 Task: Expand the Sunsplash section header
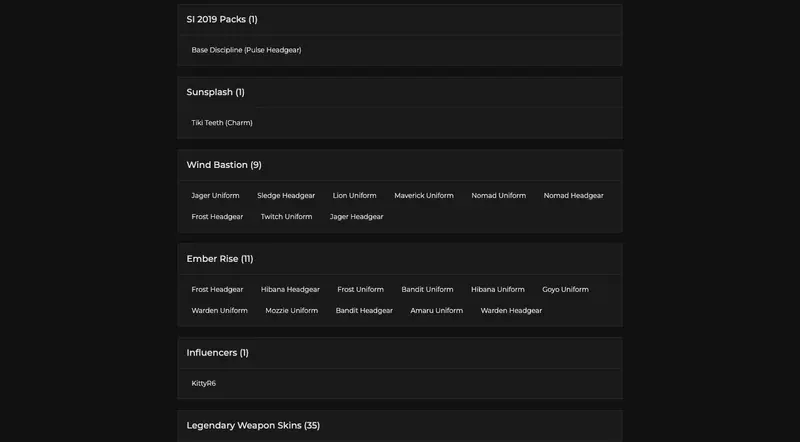[215, 92]
